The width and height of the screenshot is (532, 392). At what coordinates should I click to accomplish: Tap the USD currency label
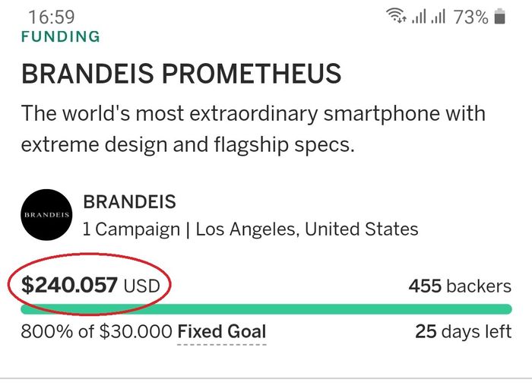pos(142,286)
